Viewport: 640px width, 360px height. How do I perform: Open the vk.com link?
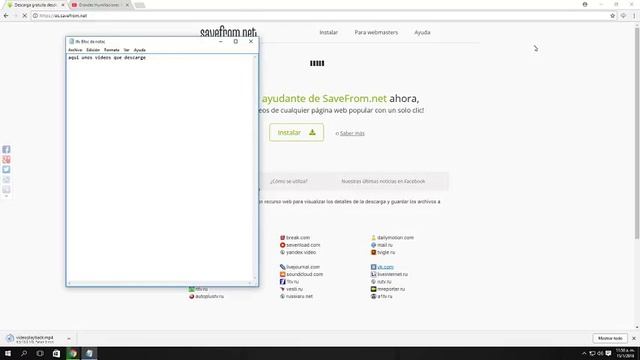(385, 267)
